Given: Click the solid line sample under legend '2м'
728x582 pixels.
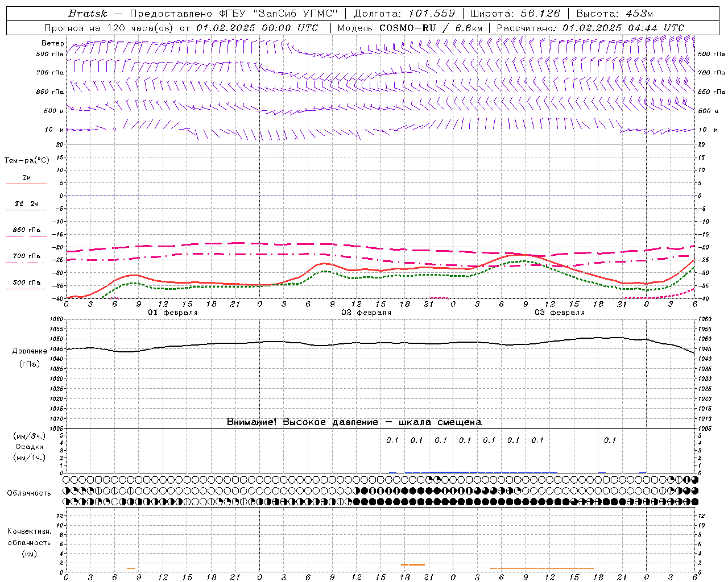Looking at the screenshot, I should point(26,184).
